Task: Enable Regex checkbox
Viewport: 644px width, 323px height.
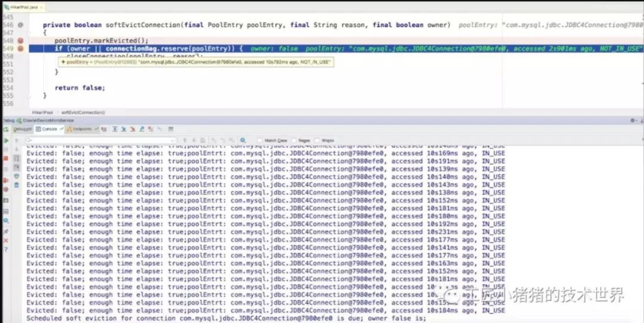Action: pos(293,140)
